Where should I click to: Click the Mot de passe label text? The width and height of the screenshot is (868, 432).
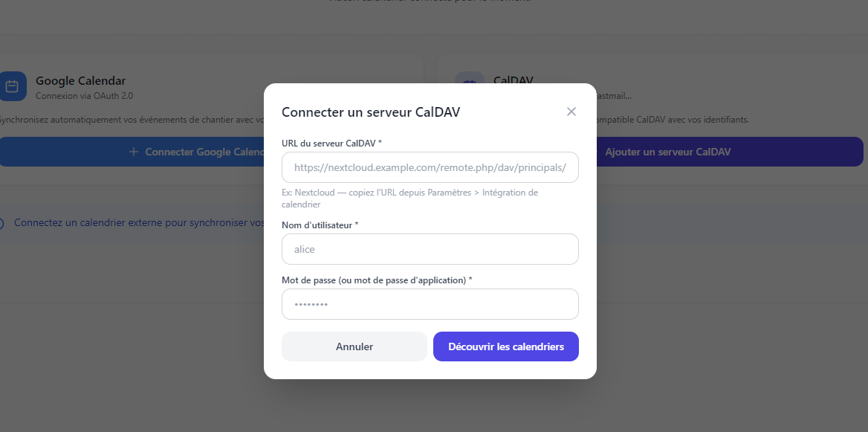click(377, 280)
